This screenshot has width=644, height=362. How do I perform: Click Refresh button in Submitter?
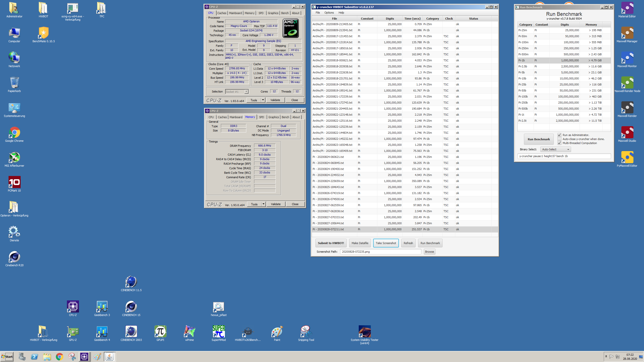click(408, 243)
